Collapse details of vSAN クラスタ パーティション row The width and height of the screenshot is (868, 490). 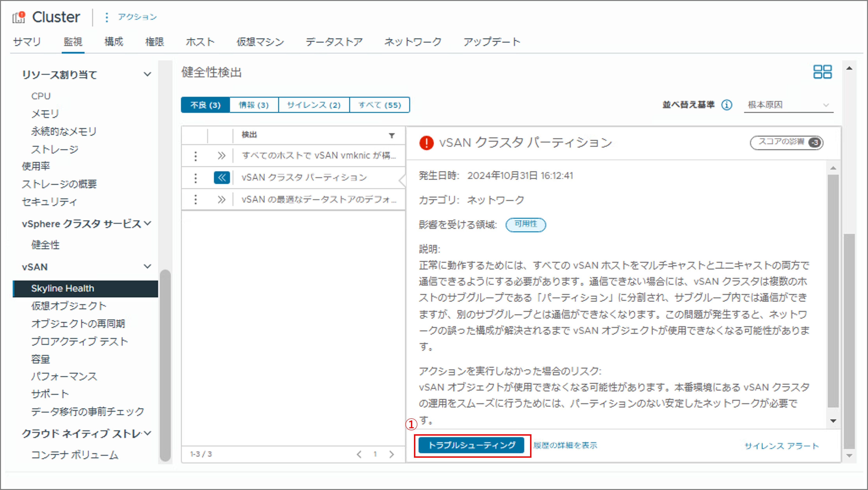[222, 178]
